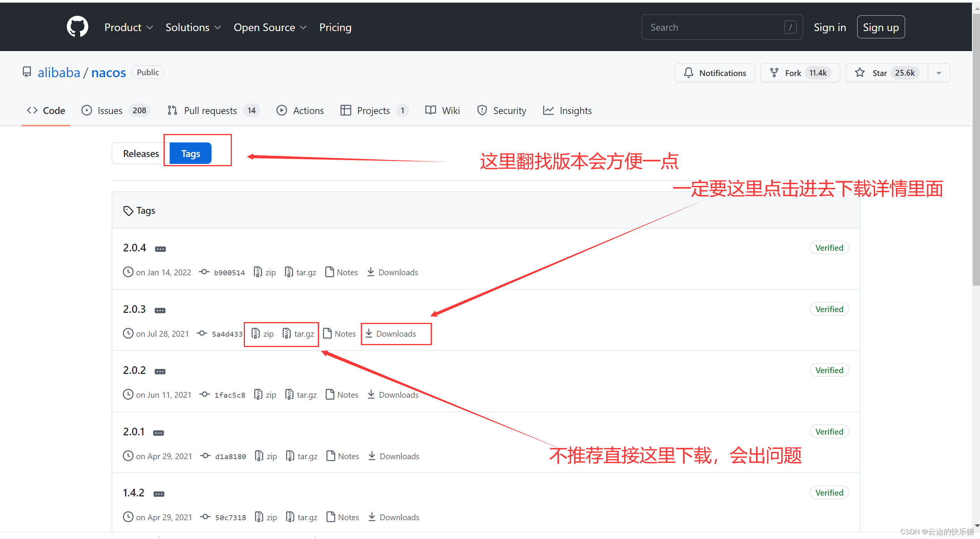Image resolution: width=980 pixels, height=539 pixels.
Task: Open Notes for tag 2.0.1
Action: (342, 456)
